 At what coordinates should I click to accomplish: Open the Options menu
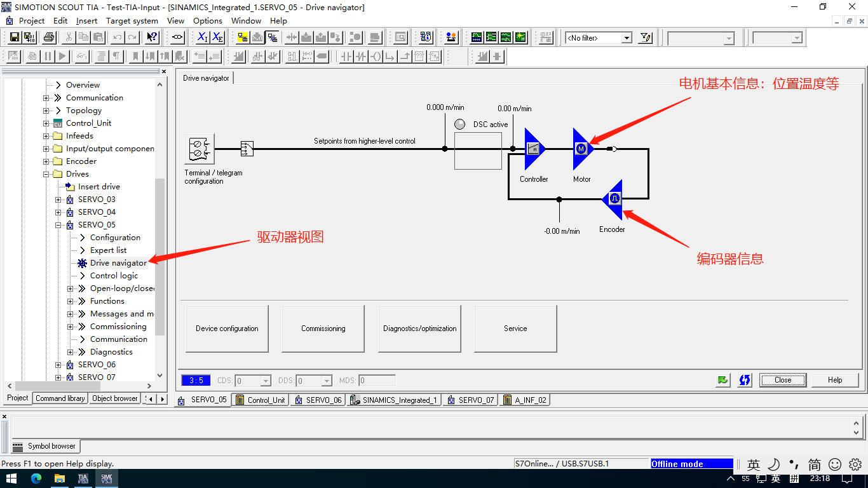point(208,20)
